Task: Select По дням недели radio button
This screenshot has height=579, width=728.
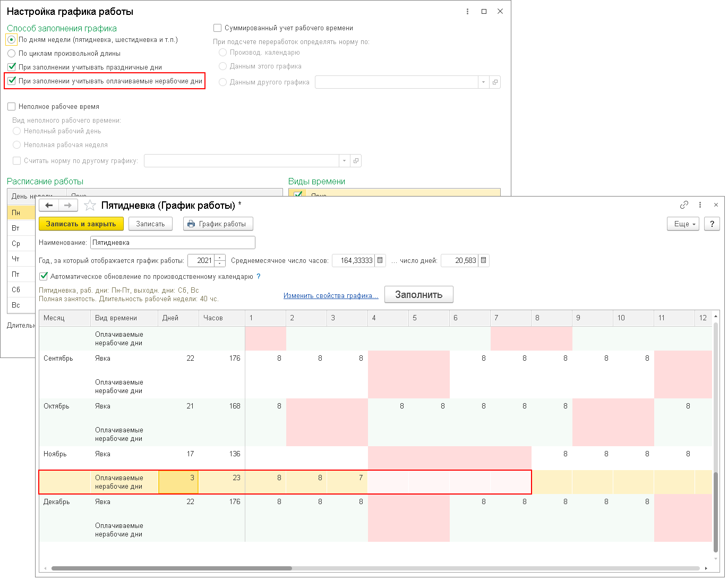Action: [12, 39]
